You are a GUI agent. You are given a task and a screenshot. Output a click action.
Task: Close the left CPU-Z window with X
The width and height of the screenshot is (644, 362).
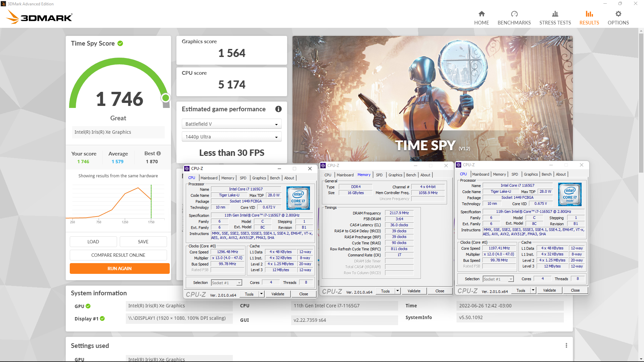tap(310, 169)
